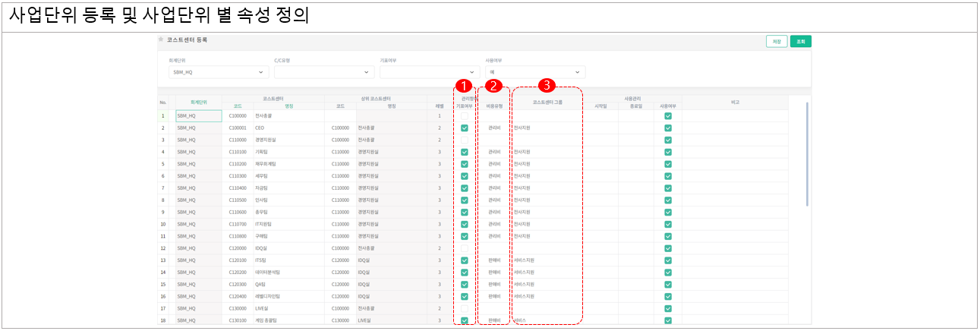This screenshot has height=331, width=980.
Task: Enable 기표여부 for the IDQ실 row
Action: pyautogui.click(x=464, y=248)
